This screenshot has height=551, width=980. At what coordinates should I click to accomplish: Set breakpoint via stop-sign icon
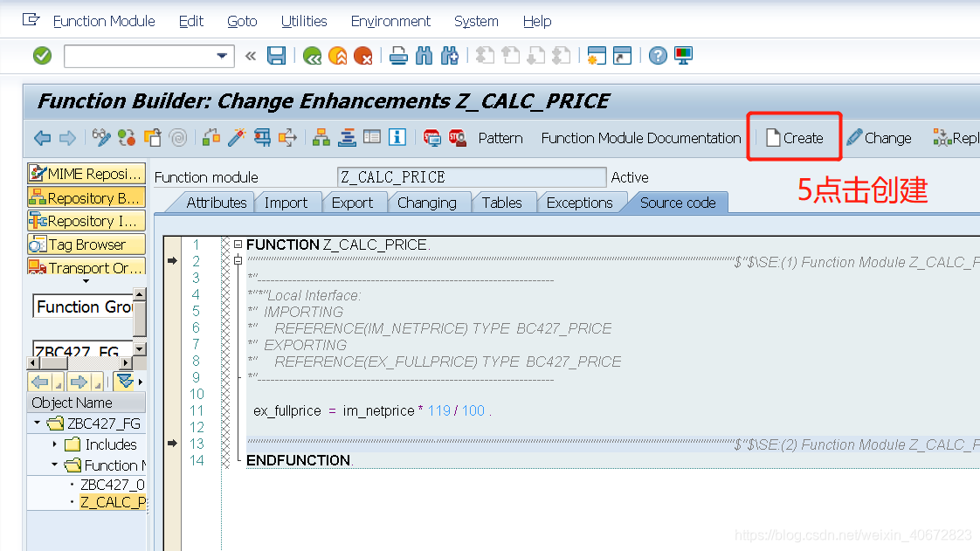[431, 137]
